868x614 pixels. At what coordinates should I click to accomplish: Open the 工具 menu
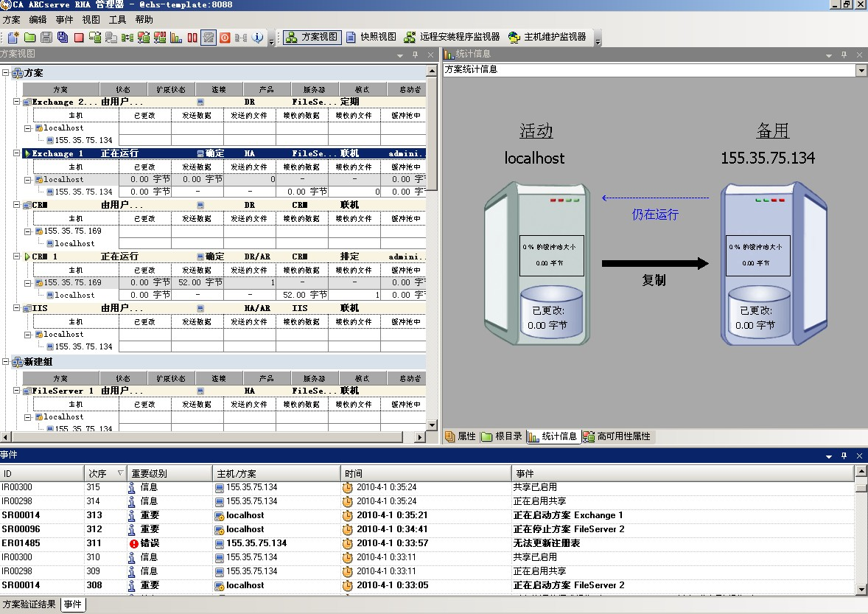tap(117, 20)
